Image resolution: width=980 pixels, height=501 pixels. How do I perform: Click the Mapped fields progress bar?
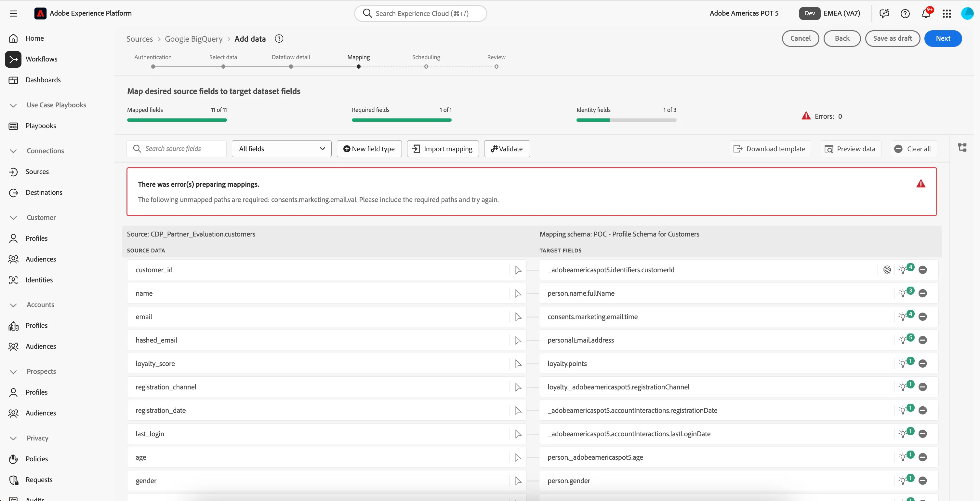pyautogui.click(x=177, y=120)
